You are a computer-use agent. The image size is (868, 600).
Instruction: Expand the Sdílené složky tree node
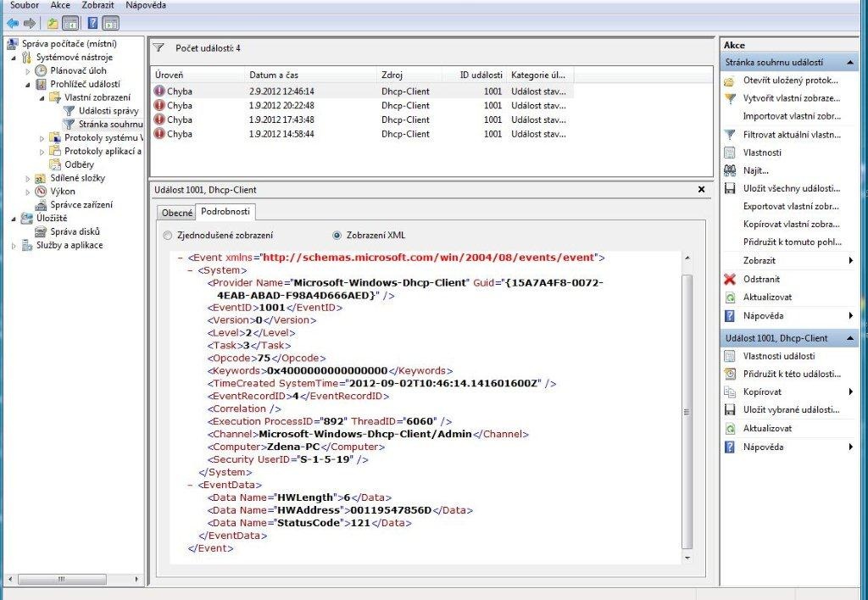click(x=27, y=178)
